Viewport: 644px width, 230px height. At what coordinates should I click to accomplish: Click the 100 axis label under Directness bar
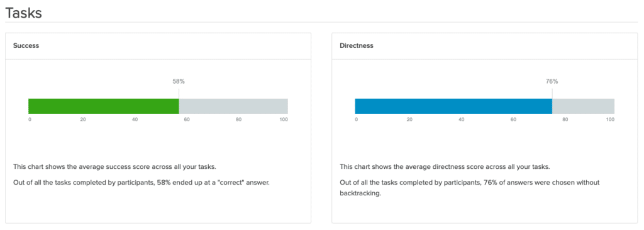click(x=610, y=120)
